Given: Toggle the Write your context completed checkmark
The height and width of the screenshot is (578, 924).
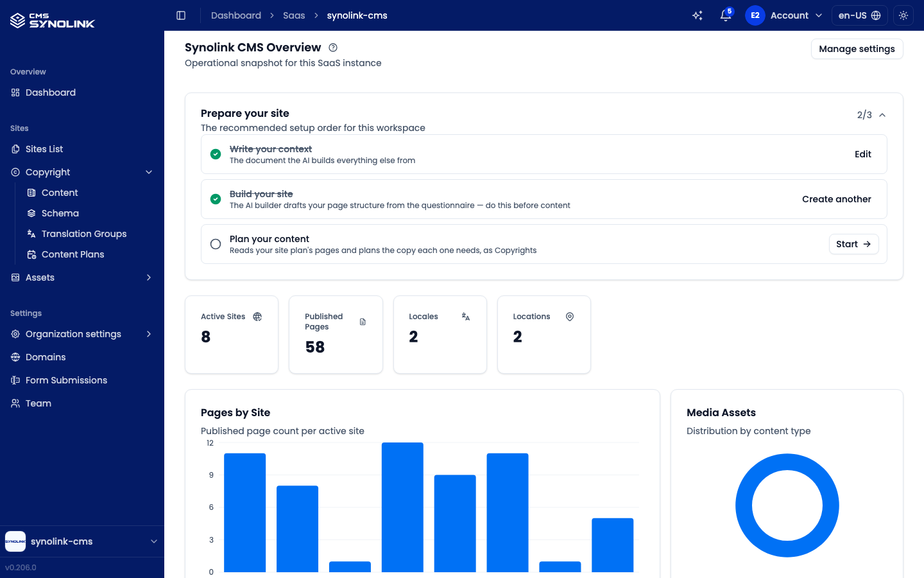Looking at the screenshot, I should (216, 154).
